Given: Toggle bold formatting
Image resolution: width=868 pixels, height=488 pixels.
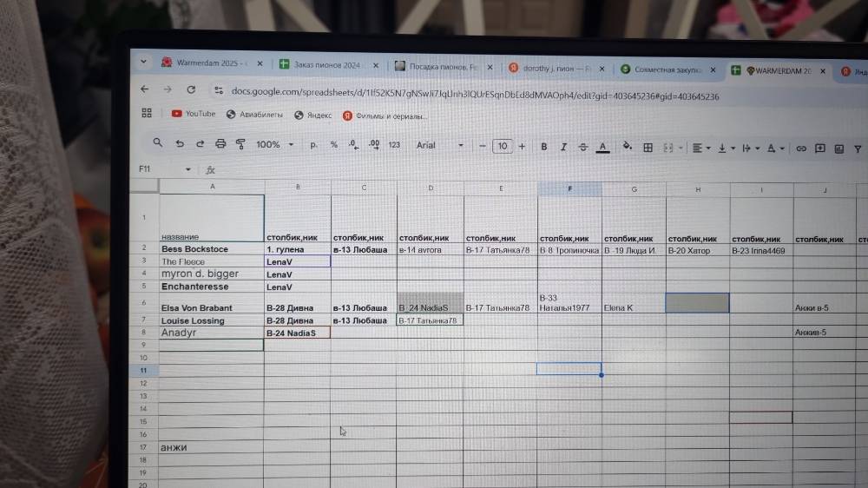Looking at the screenshot, I should point(543,147).
